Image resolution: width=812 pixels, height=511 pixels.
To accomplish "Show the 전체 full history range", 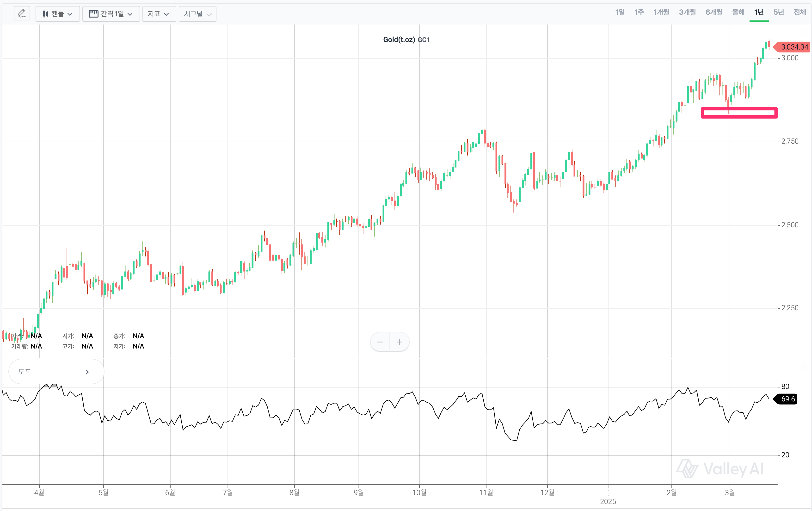I will point(800,12).
